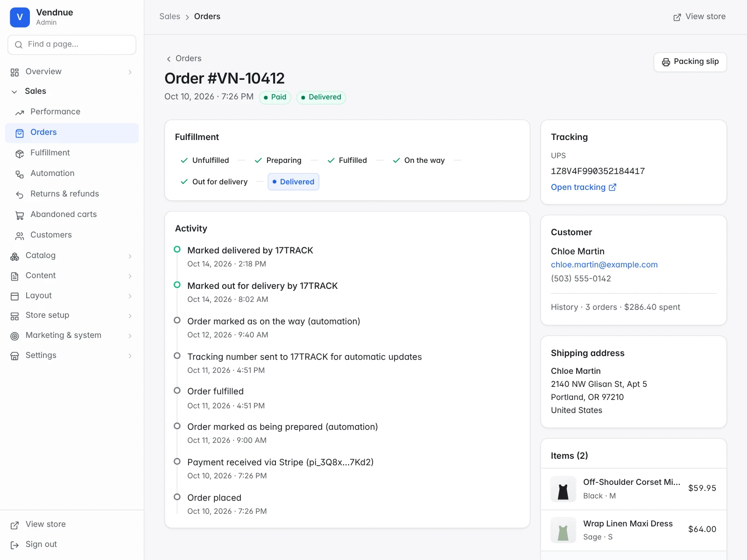
Task: Click the Orders bag icon
Action: click(20, 133)
